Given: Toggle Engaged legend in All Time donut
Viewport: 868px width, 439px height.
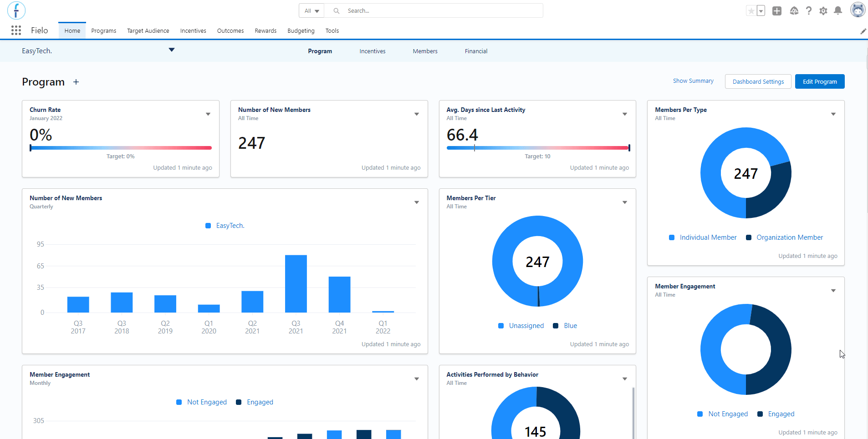Looking at the screenshot, I should click(776, 414).
